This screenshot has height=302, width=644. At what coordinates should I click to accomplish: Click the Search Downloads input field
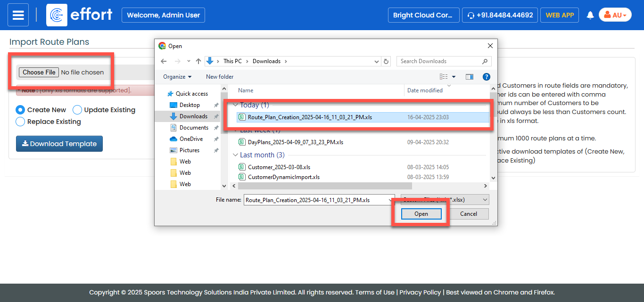438,61
